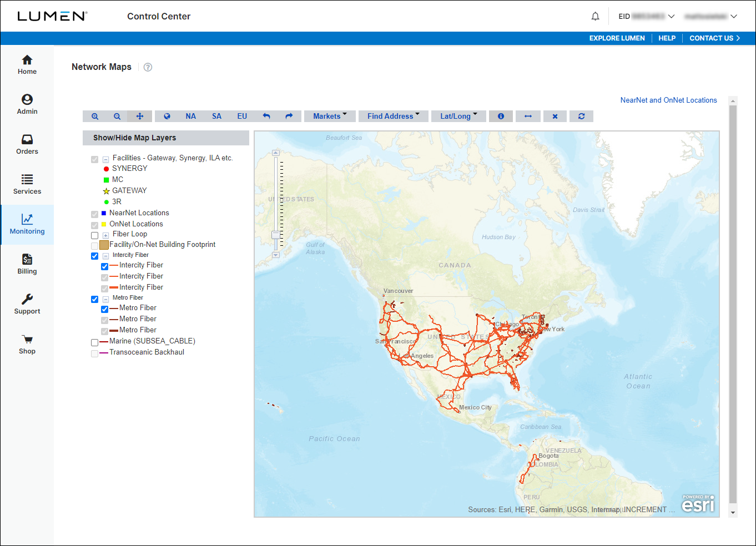Click zoom slider up arrow
The width and height of the screenshot is (756, 546).
click(276, 153)
